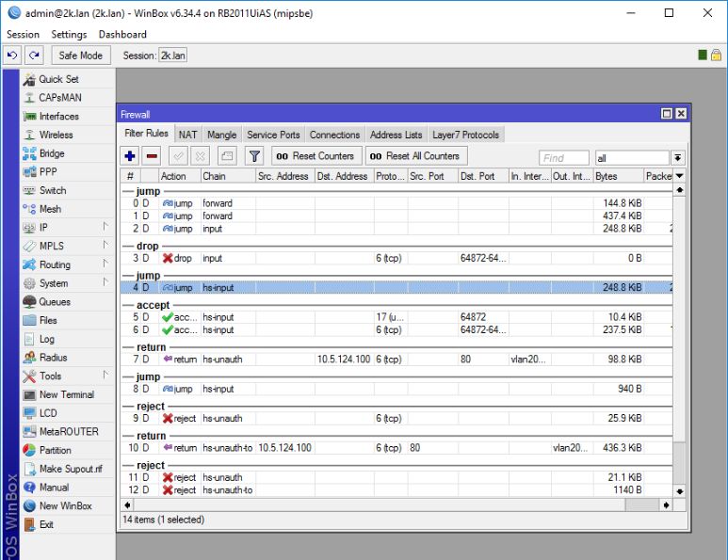This screenshot has width=728, height=560.
Task: Open the Session menu
Action: coord(23,34)
